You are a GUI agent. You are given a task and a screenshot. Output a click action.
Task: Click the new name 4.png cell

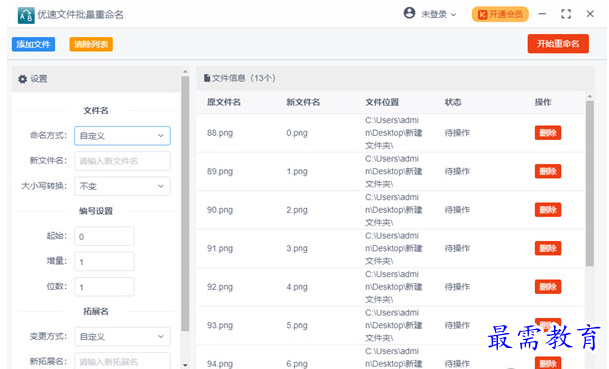point(297,287)
